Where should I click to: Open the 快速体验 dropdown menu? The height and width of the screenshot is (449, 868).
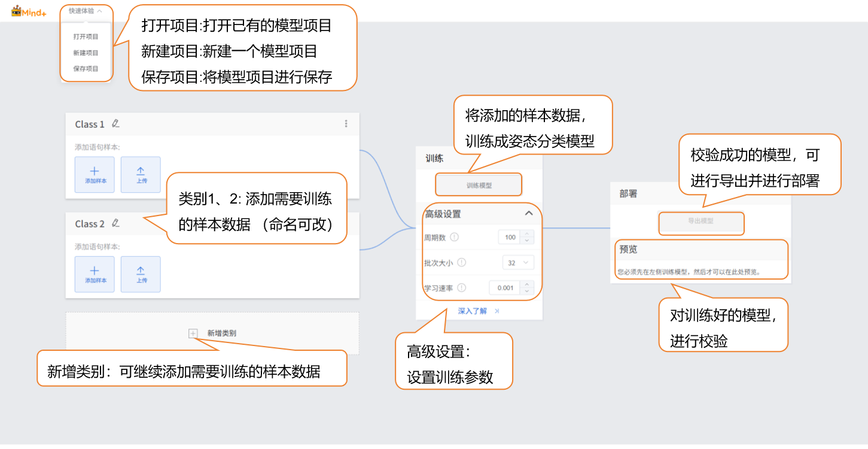[85, 11]
